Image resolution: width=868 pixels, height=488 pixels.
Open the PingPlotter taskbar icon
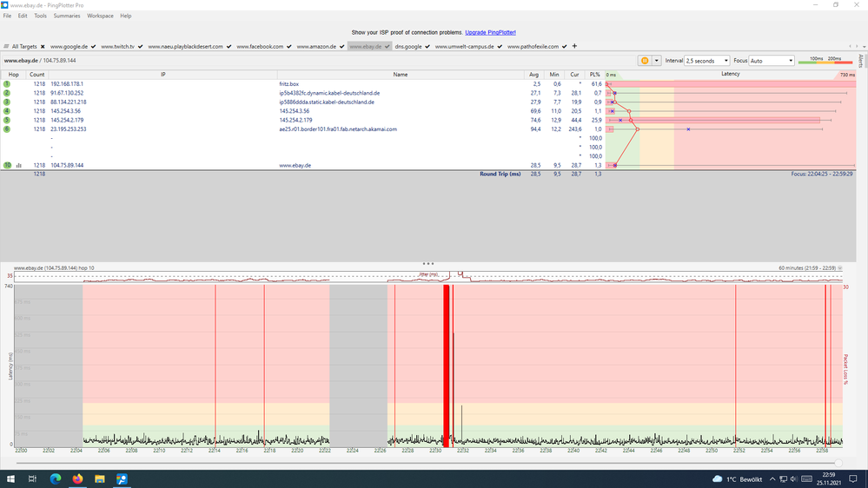[123, 478]
